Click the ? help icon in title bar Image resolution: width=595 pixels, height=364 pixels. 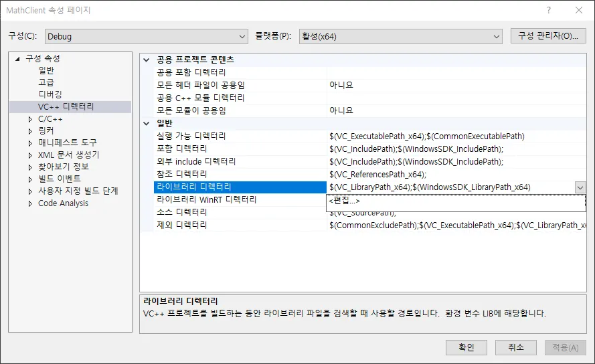(549, 10)
